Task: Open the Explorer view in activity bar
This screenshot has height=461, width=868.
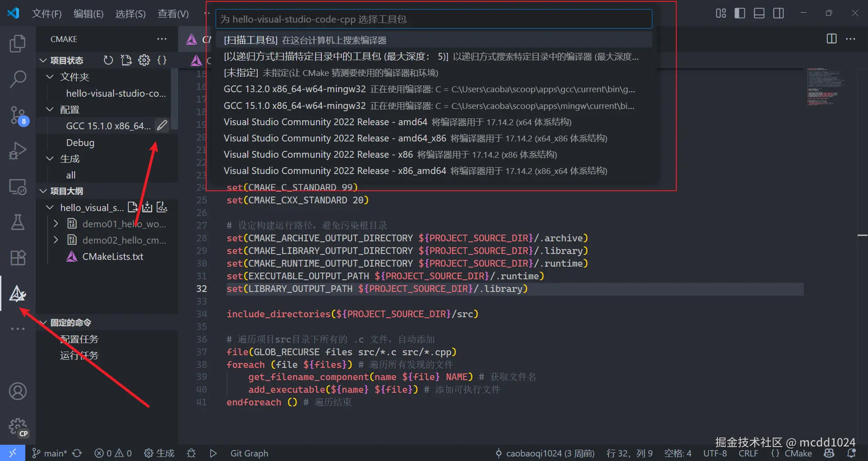Action: pos(18,44)
